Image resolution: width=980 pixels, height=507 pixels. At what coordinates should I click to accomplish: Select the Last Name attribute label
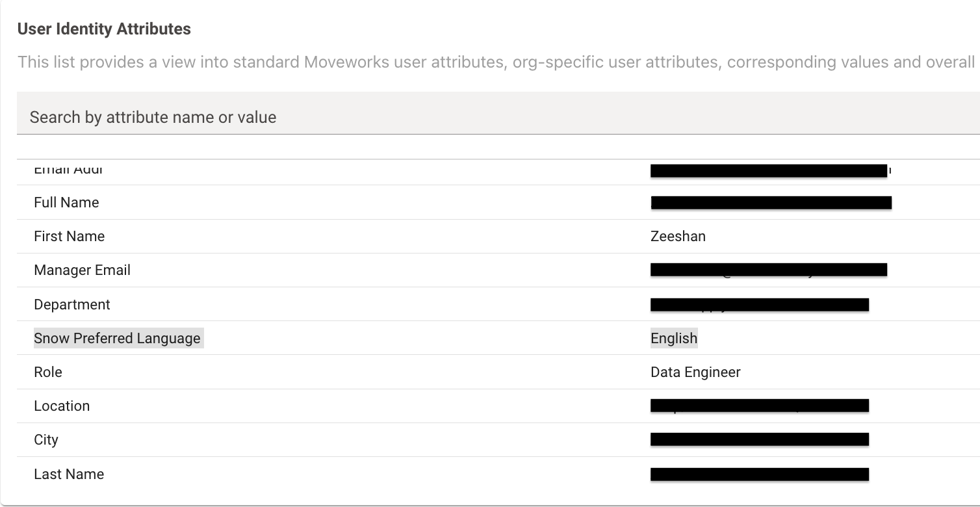[69, 474]
